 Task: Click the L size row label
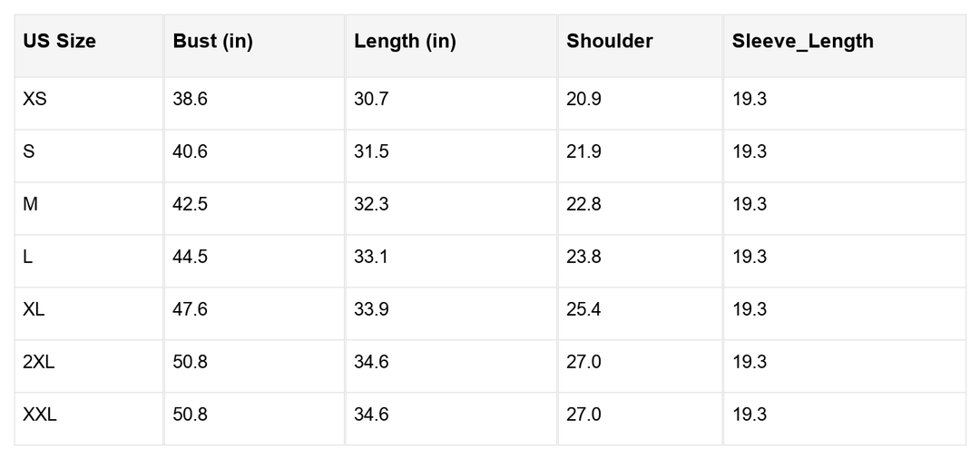point(28,257)
